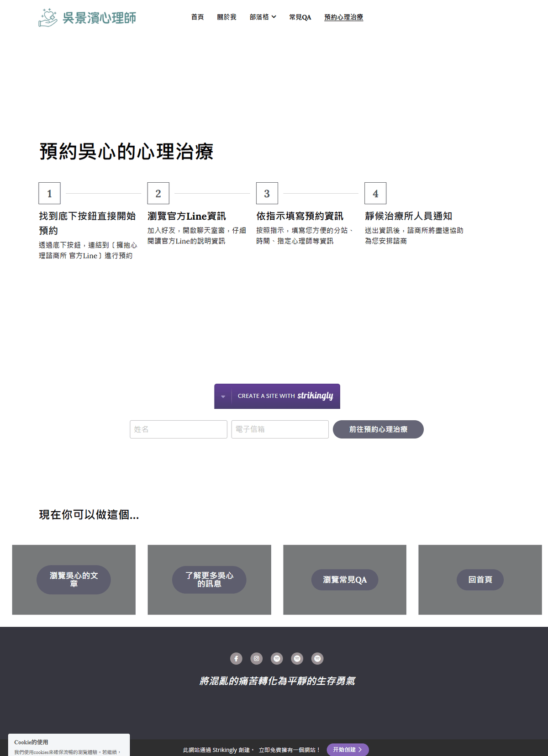Click the step number 3 box
Screen dimensions: 548x756
tap(267, 193)
